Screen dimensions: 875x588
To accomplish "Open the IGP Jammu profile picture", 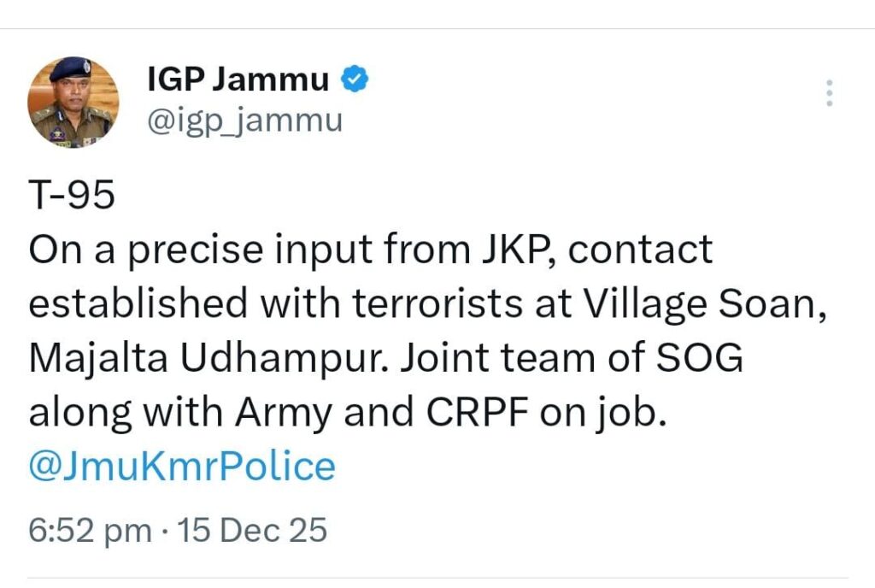I will (73, 102).
